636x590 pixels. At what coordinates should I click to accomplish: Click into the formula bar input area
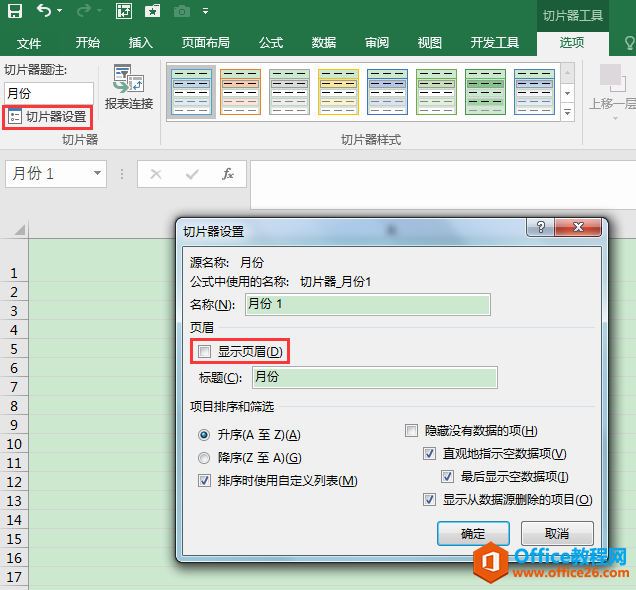[x=443, y=185]
